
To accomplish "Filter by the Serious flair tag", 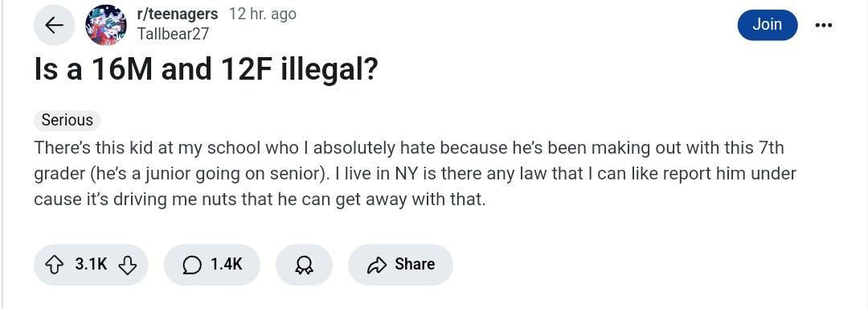I will coord(67,120).
